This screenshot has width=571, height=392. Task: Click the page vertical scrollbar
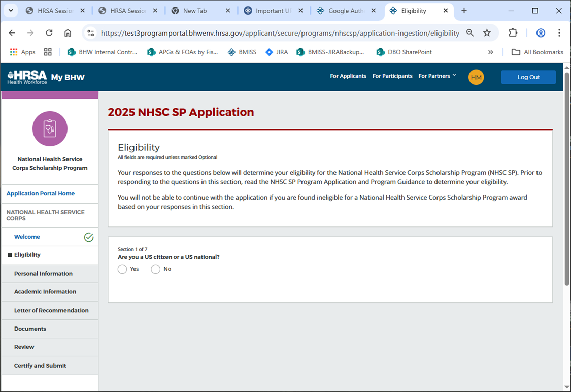(x=566, y=178)
